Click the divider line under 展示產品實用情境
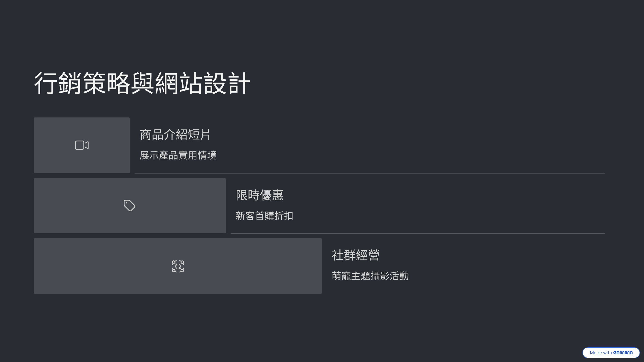644x362 pixels. tap(370, 173)
